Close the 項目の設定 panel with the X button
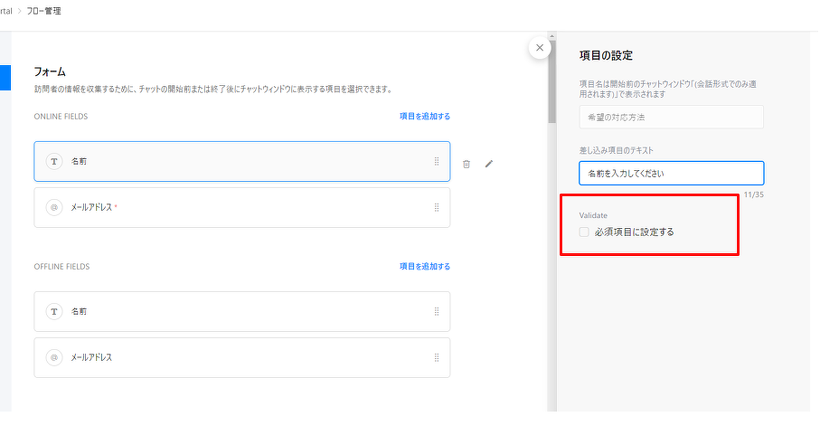 (540, 48)
